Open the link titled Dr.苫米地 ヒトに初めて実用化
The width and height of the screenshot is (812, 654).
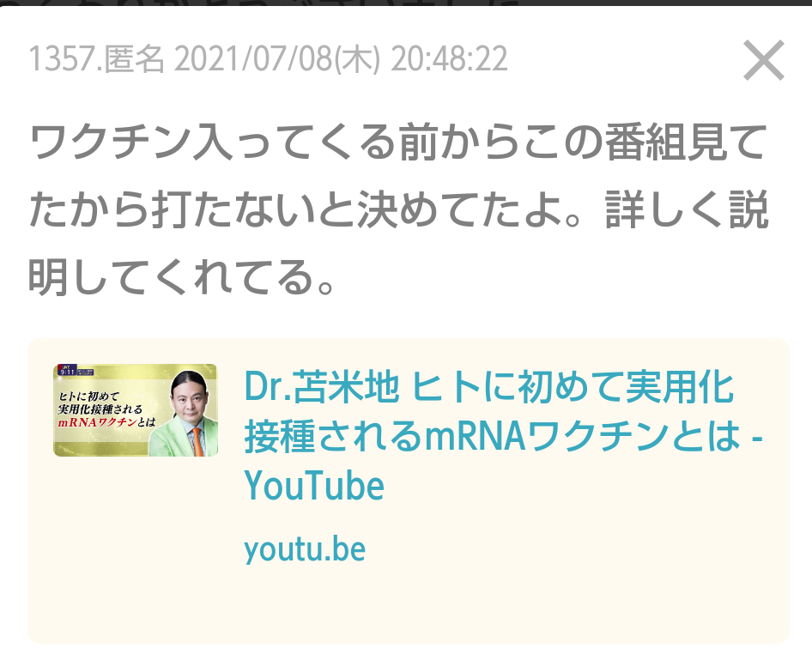488,387
